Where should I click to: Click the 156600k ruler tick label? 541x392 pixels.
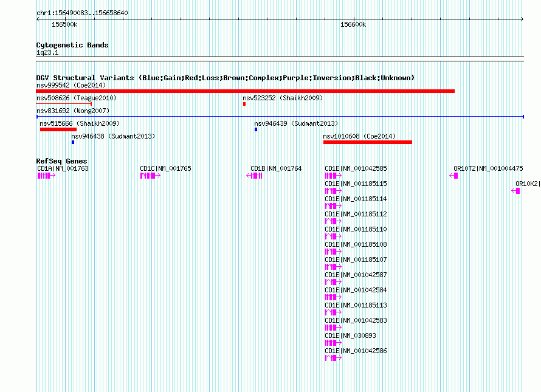[353, 24]
